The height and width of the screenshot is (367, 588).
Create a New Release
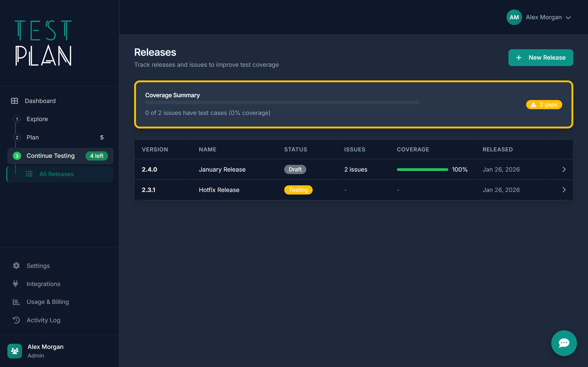(x=540, y=58)
